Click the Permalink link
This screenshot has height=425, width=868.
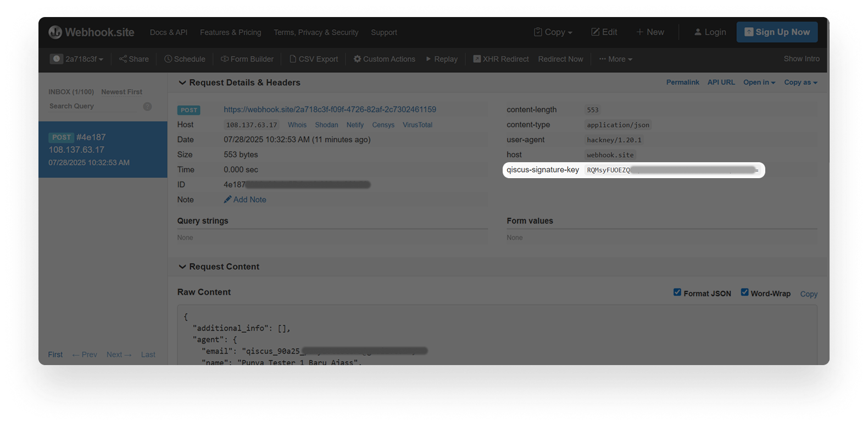(682, 82)
